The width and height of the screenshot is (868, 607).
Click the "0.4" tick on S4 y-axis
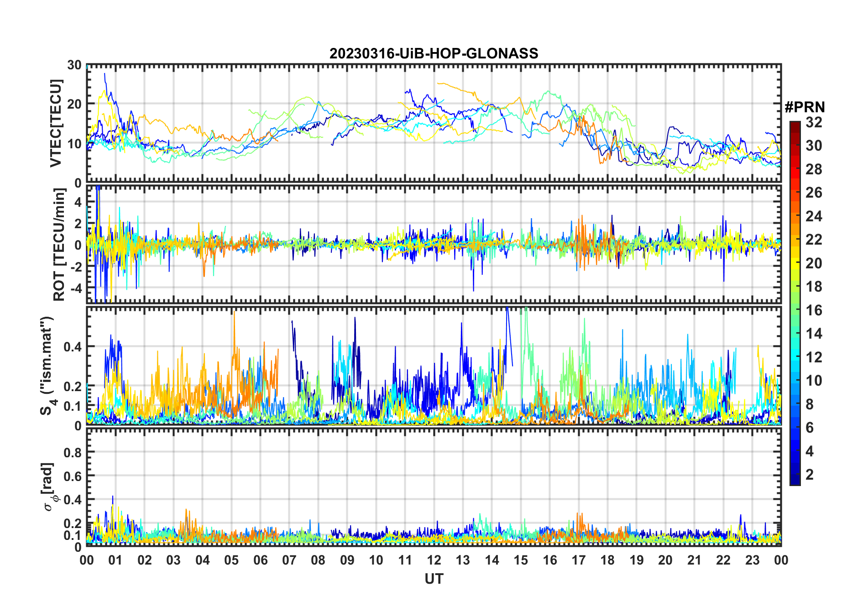tap(73, 347)
